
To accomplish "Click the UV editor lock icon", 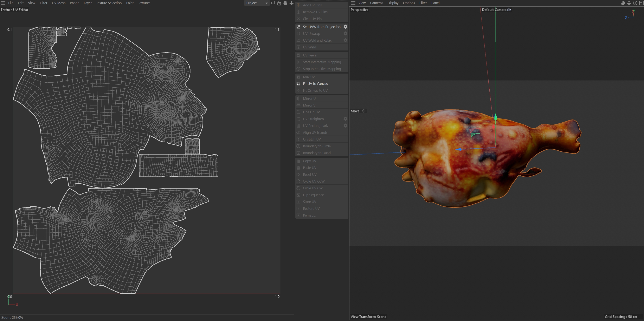I will click(x=279, y=3).
